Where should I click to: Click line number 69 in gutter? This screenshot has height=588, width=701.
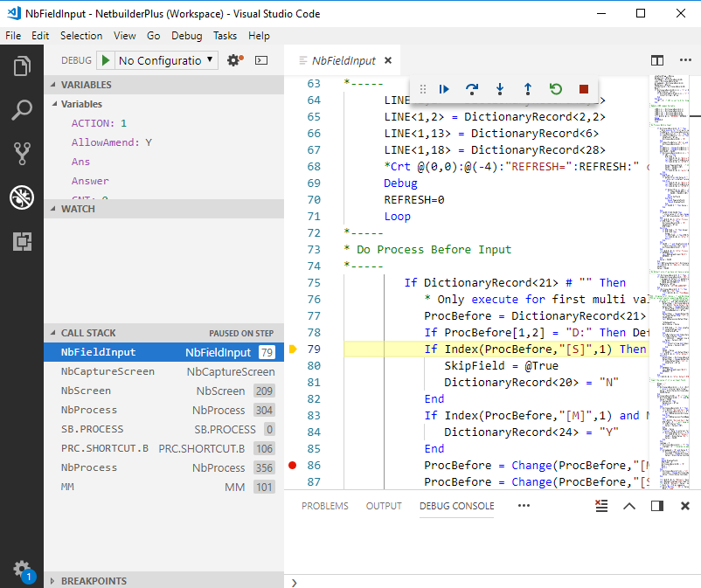[x=314, y=183]
